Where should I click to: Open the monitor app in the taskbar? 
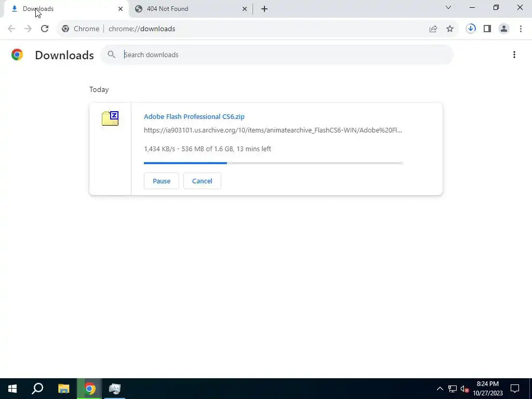click(x=115, y=389)
